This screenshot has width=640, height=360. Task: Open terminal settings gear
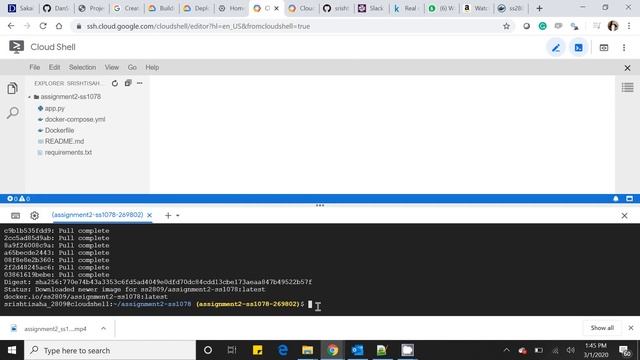[x=35, y=216]
